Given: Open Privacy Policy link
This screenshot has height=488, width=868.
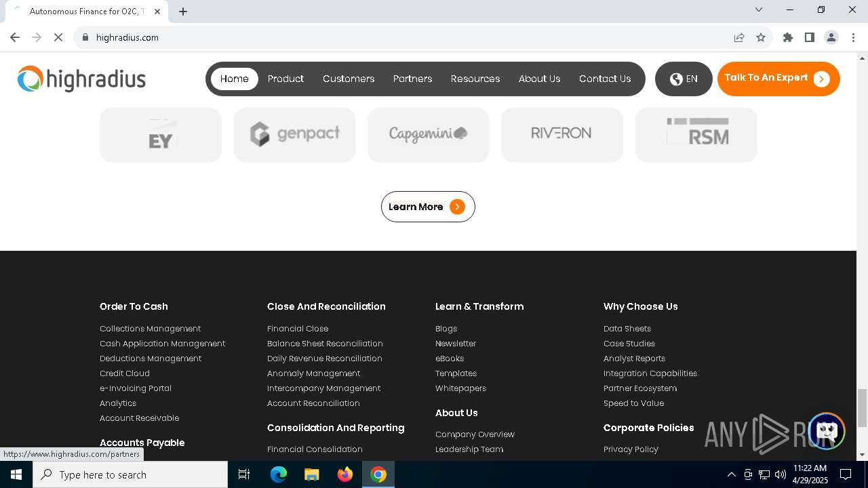Looking at the screenshot, I should click(x=631, y=449).
